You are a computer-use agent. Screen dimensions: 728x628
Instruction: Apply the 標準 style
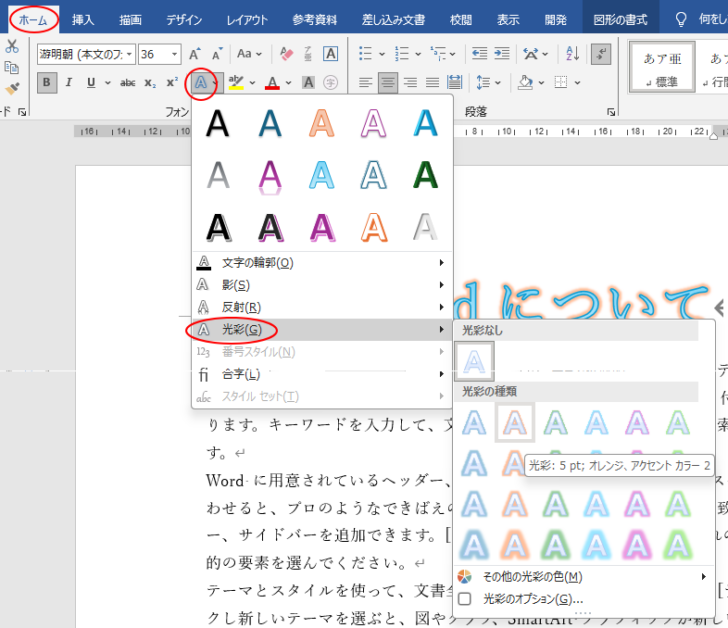click(x=662, y=68)
